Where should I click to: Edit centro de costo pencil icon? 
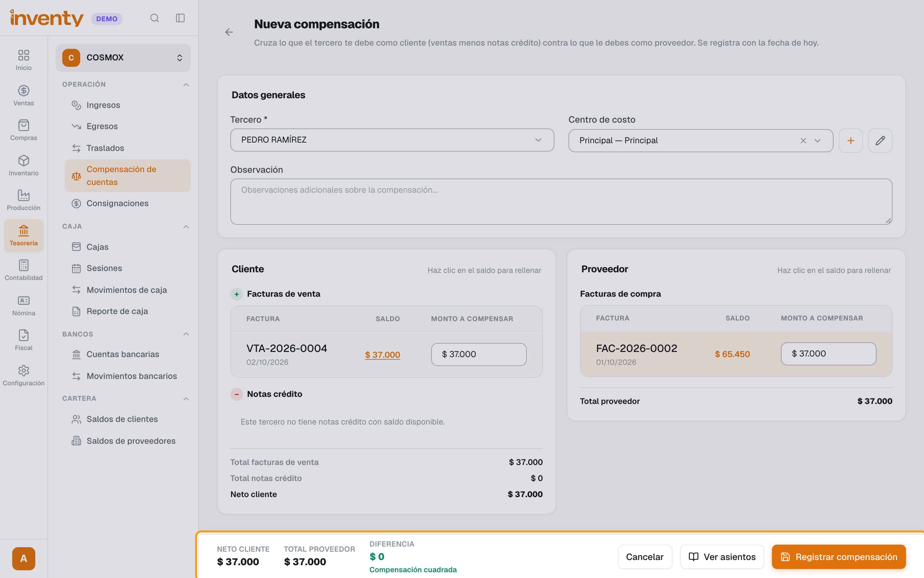click(880, 140)
